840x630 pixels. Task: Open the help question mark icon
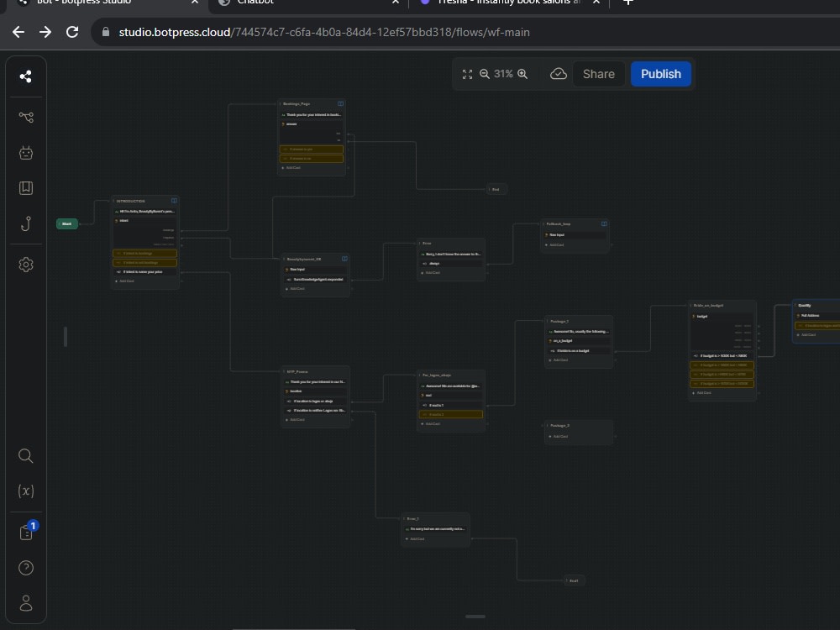pos(26,568)
